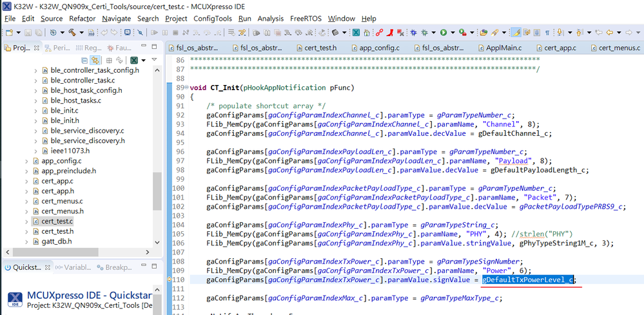Switch to the app_config.c editor tab

(x=375, y=48)
